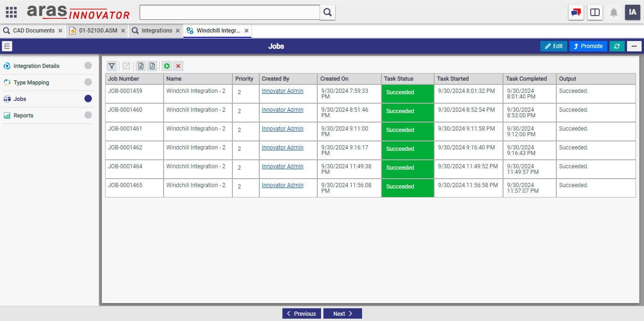Sort by Task Completed column header
Viewport: 644px width, 321px height.
529,79
